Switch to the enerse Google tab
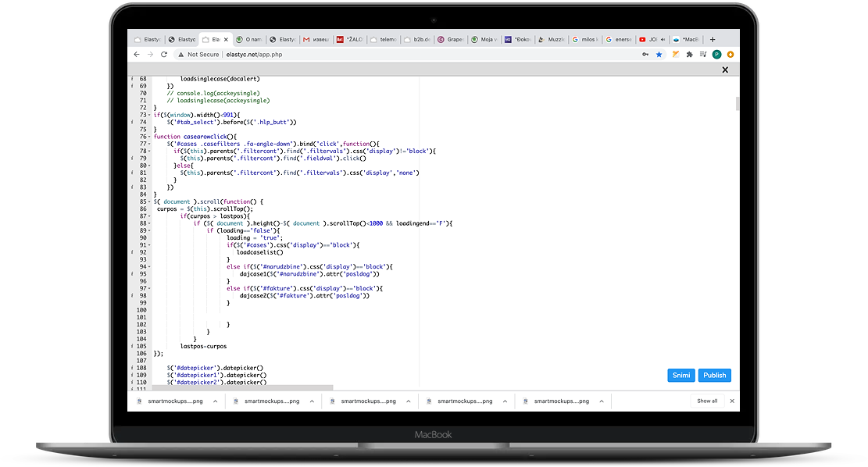Viewport: 868px width, 467px height. point(618,39)
